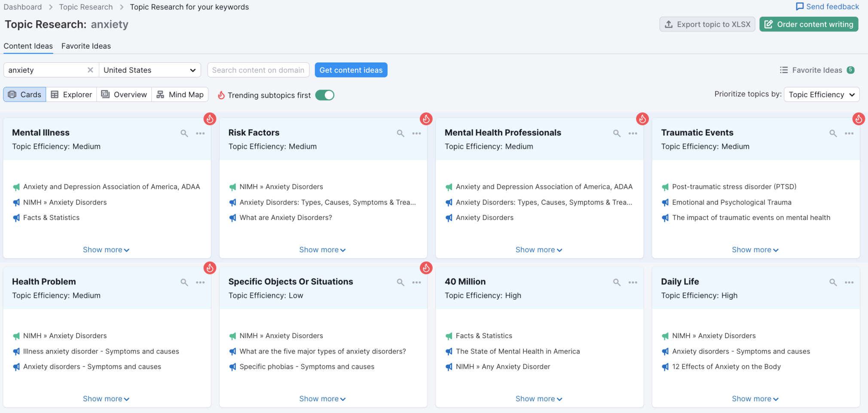Click search icon on Mental Illness card
The width and height of the screenshot is (868, 413).
184,133
